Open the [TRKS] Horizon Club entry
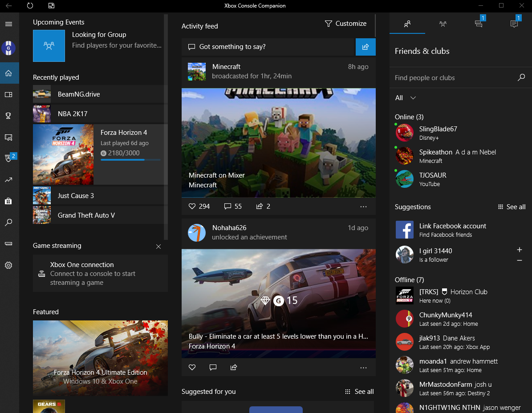This screenshot has width=532, height=413. (x=460, y=296)
